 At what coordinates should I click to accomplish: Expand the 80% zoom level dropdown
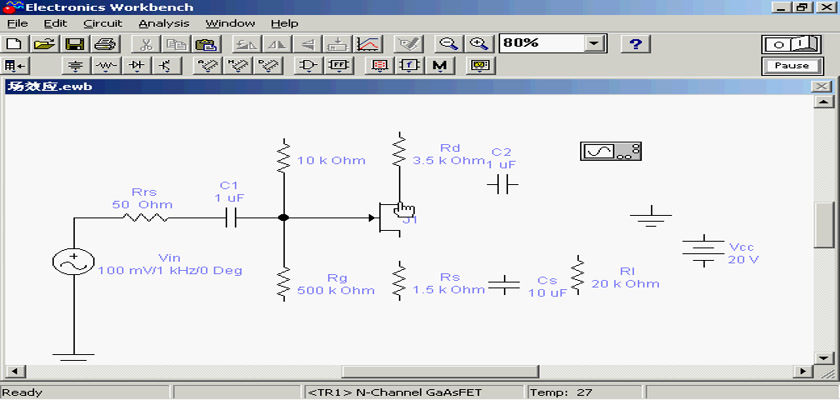[x=595, y=44]
